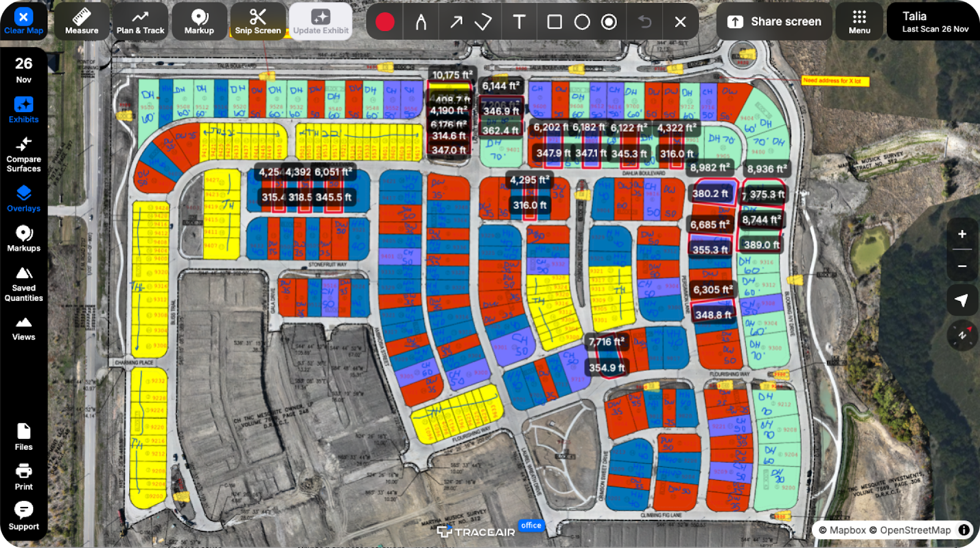Reset map orientation with the compass
Screen dimensions: 980x548
[962, 335]
